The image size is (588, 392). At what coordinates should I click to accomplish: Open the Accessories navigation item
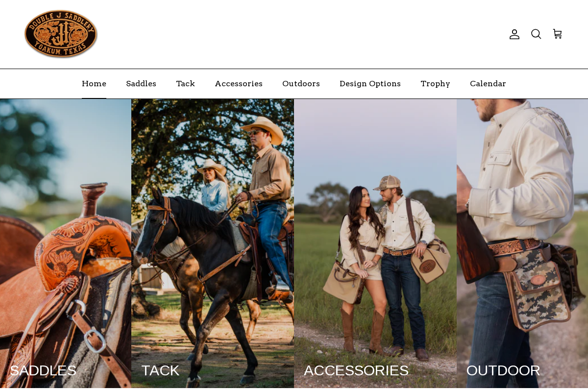point(239,83)
